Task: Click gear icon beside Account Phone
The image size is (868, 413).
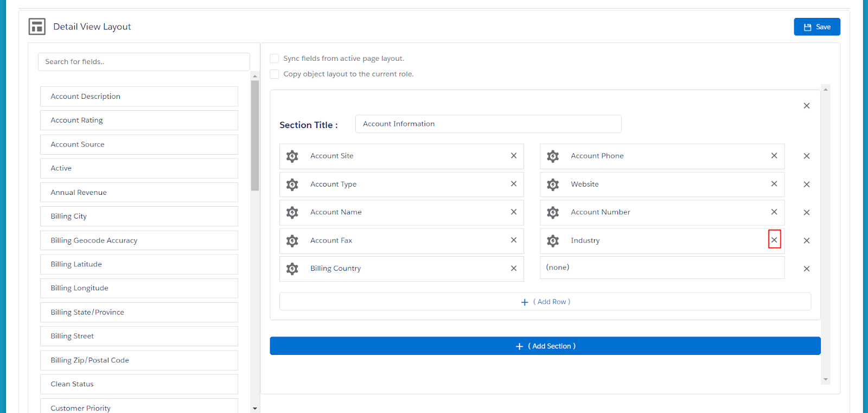Action: 553,156
